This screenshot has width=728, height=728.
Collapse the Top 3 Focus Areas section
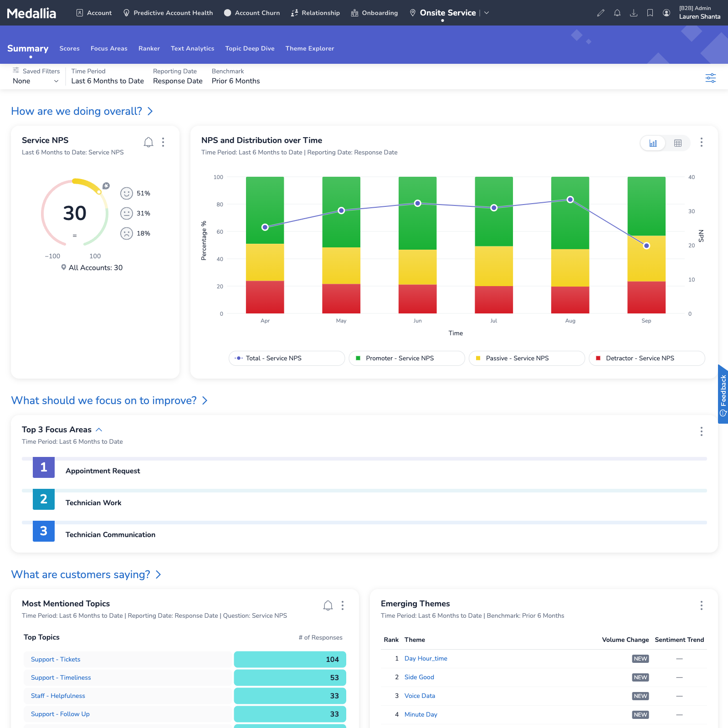[x=99, y=430]
